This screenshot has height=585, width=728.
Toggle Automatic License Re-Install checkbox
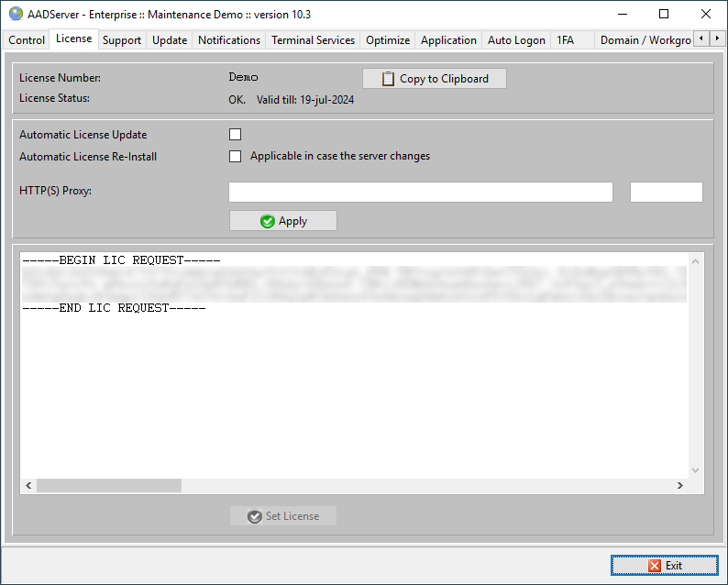coord(235,157)
